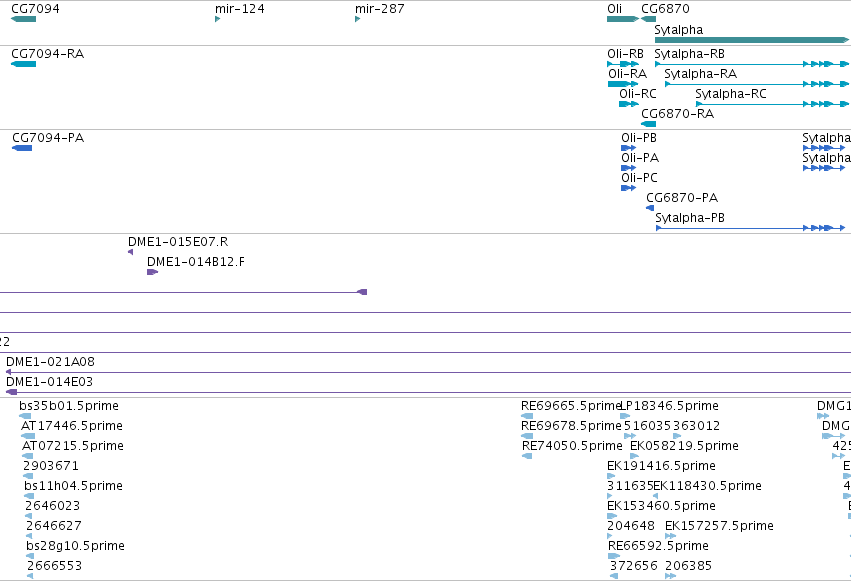Image resolution: width=851 pixels, height=581 pixels.
Task: Select the bs28g10.5prime EST glyph
Action: 30,556
